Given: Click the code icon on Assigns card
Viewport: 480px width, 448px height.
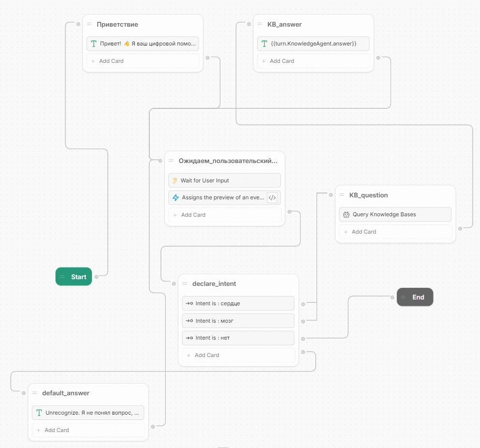Looking at the screenshot, I should click(x=272, y=197).
